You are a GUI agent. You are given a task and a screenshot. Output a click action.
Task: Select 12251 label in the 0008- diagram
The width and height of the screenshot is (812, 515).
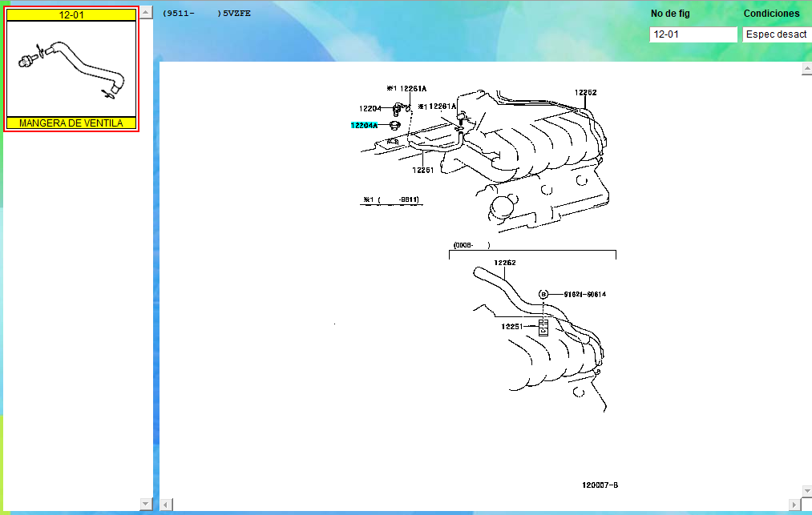click(x=512, y=326)
